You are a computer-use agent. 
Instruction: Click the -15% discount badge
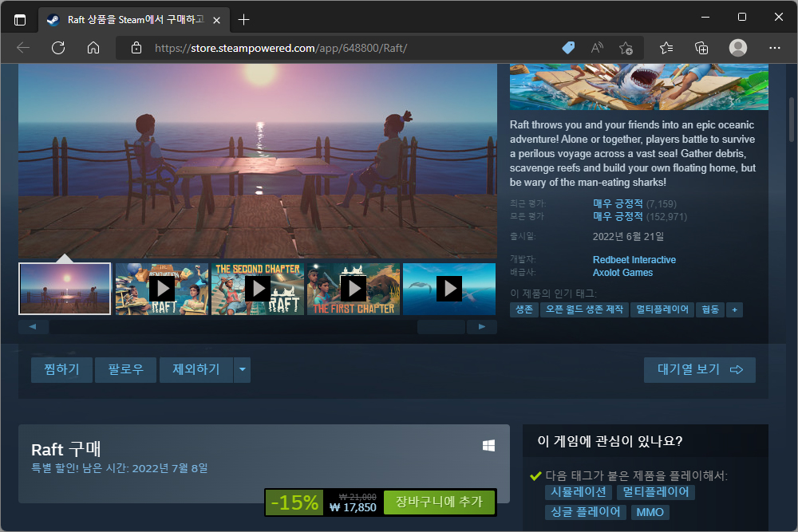[x=294, y=503]
